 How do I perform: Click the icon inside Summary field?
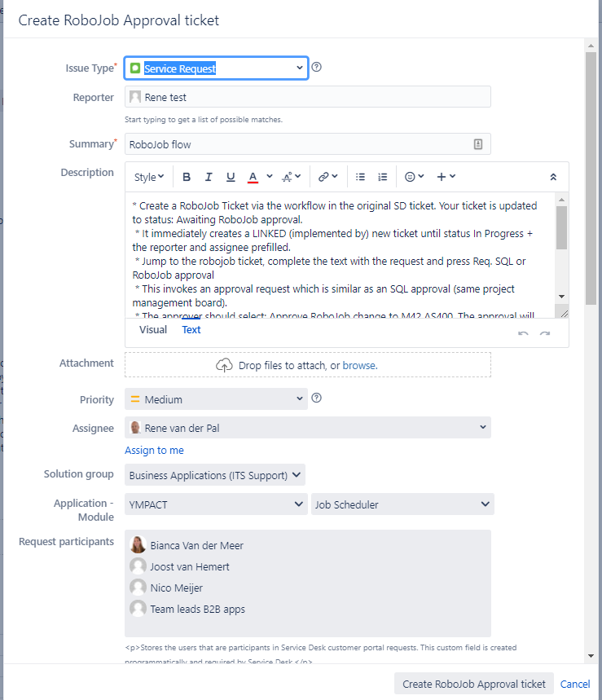tap(478, 144)
